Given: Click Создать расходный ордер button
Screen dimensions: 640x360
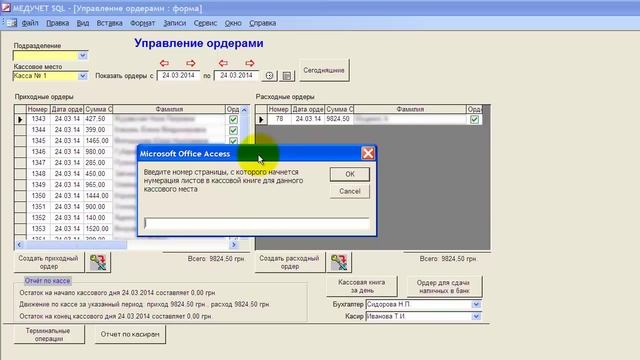Looking at the screenshot, I should pos(289,262).
